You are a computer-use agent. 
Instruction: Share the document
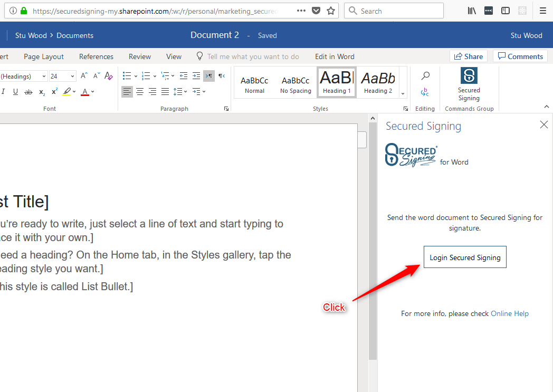click(x=469, y=56)
